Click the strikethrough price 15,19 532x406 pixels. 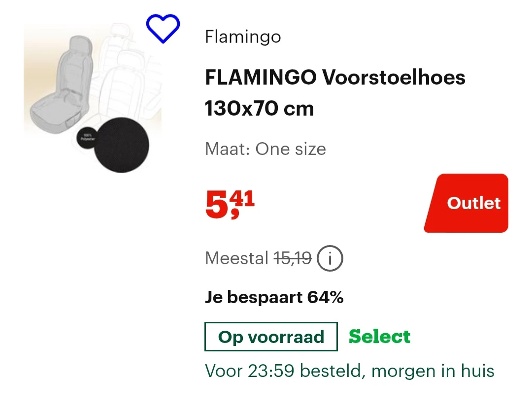tap(293, 258)
